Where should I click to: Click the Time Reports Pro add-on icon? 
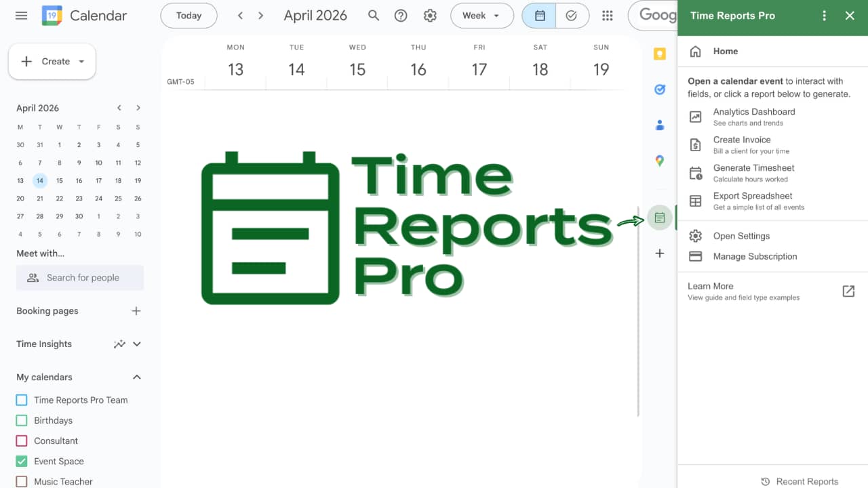tap(659, 218)
